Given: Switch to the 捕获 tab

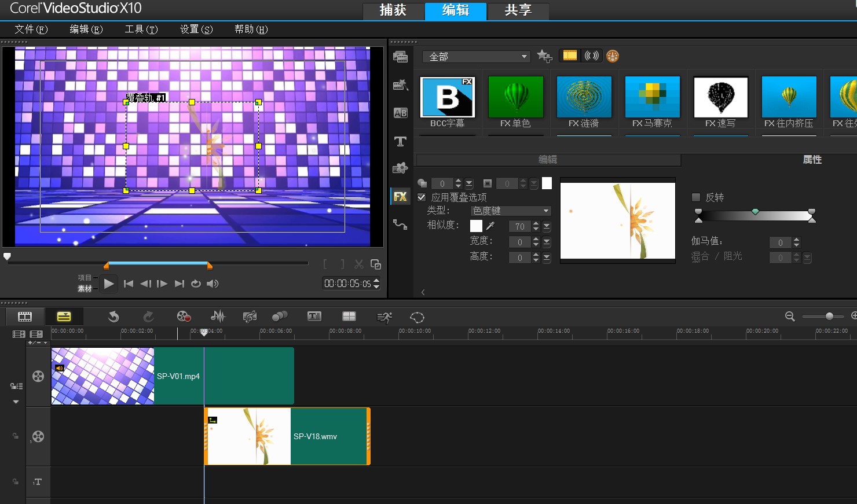Looking at the screenshot, I should pos(393,10).
